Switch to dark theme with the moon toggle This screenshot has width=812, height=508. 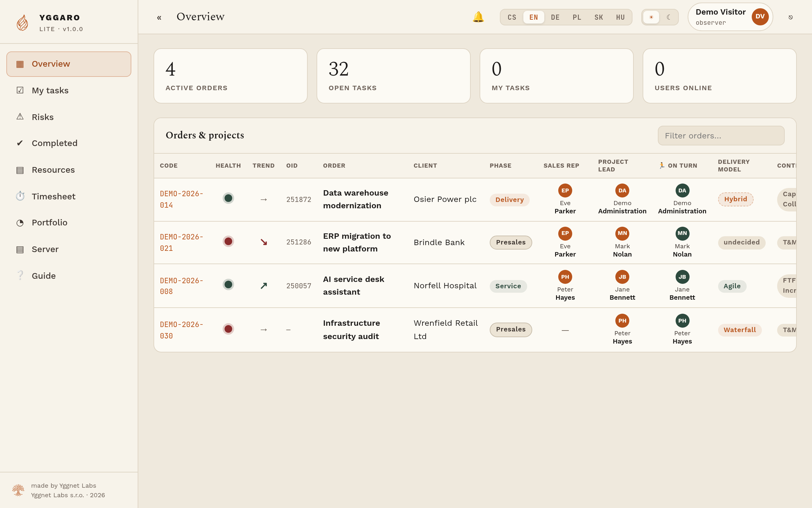click(669, 17)
